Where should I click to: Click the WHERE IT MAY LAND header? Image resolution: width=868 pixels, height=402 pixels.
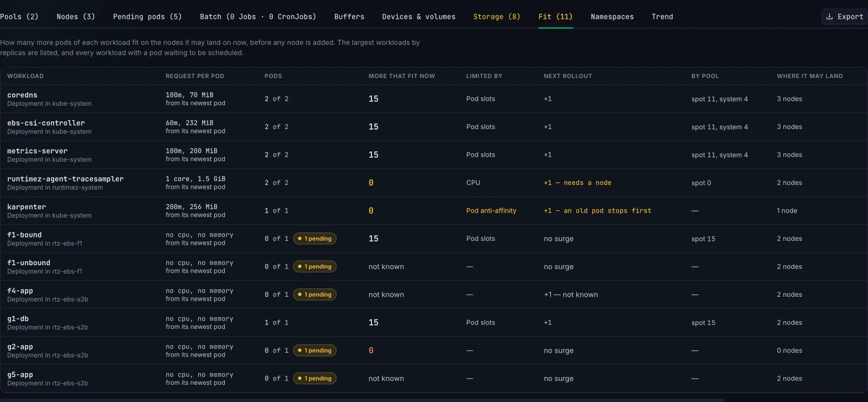(810, 76)
